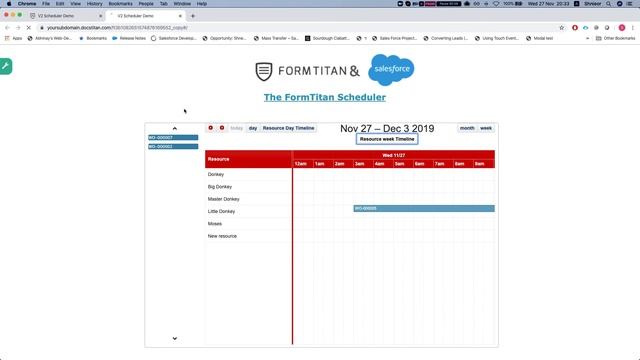Open Converting Leads bookmark
This screenshot has width=640, height=360.
click(446, 38)
